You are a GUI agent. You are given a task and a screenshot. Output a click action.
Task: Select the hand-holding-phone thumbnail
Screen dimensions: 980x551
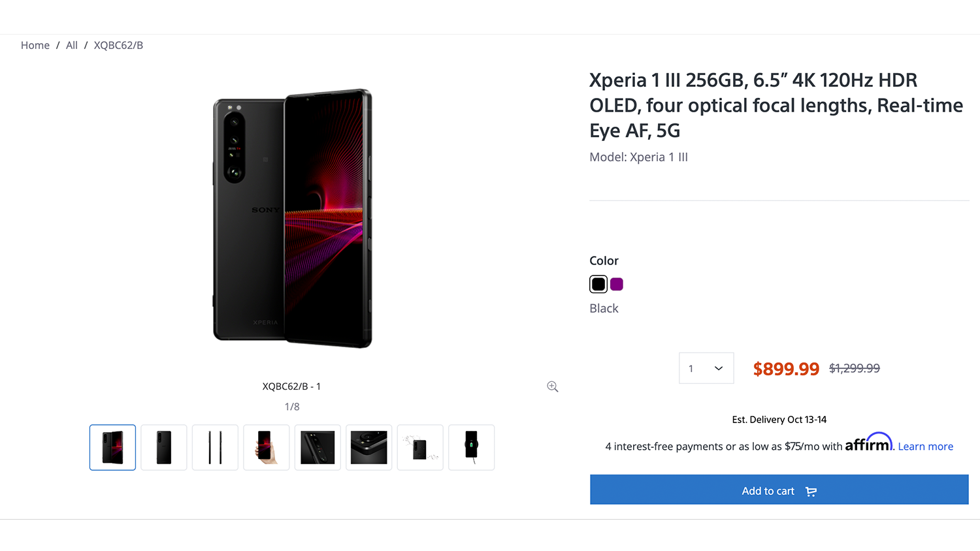coord(267,448)
